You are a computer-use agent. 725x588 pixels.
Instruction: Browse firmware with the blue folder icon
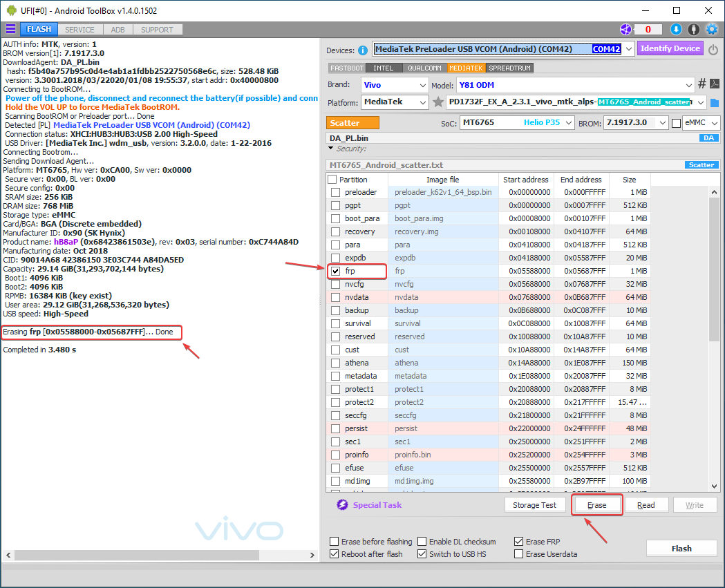[x=715, y=103]
